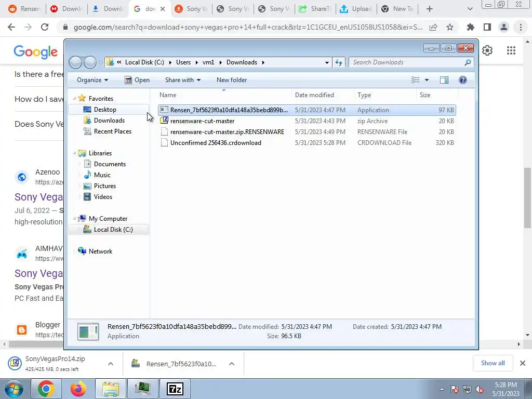Image resolution: width=532 pixels, height=399 pixels.
Task: Click the Unconfirmed 256436.crdownload file icon
Action: (164, 143)
